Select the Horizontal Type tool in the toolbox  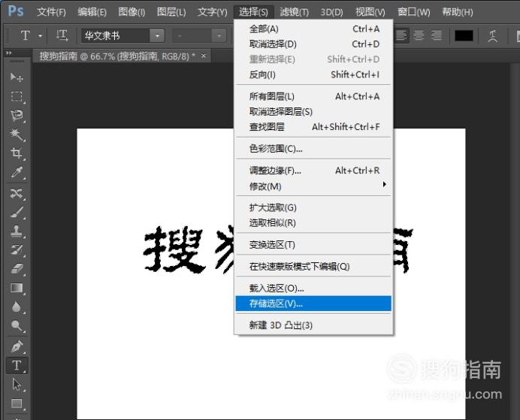click(17, 366)
